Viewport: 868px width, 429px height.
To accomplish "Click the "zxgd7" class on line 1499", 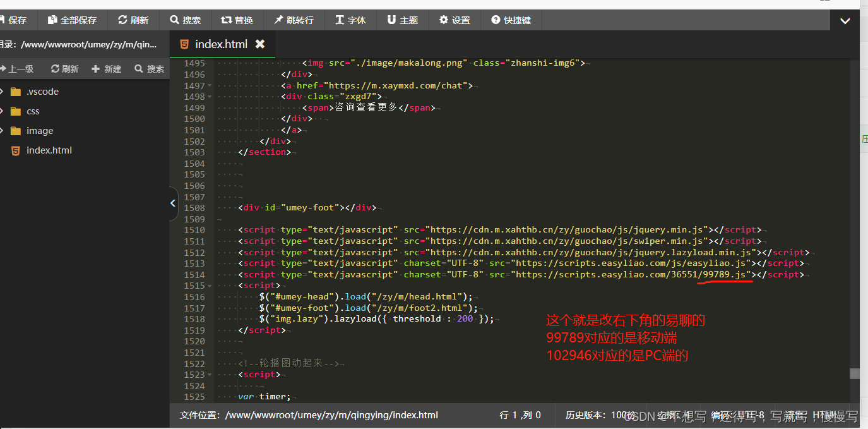I will (360, 97).
